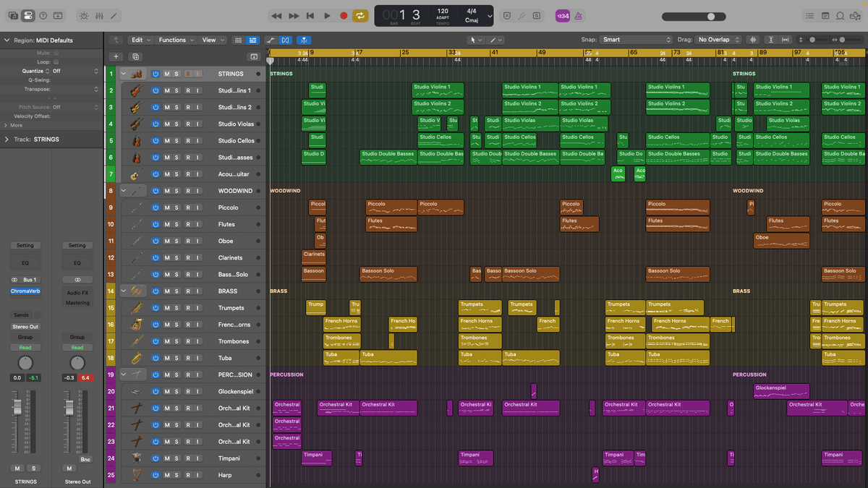Open the Snap dropdown set to Smart

click(637, 40)
